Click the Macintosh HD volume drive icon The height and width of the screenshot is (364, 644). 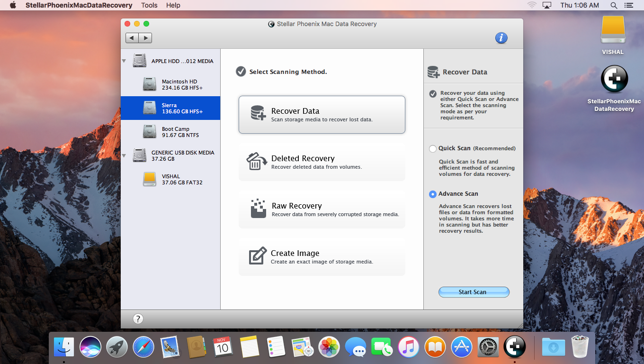(x=150, y=84)
